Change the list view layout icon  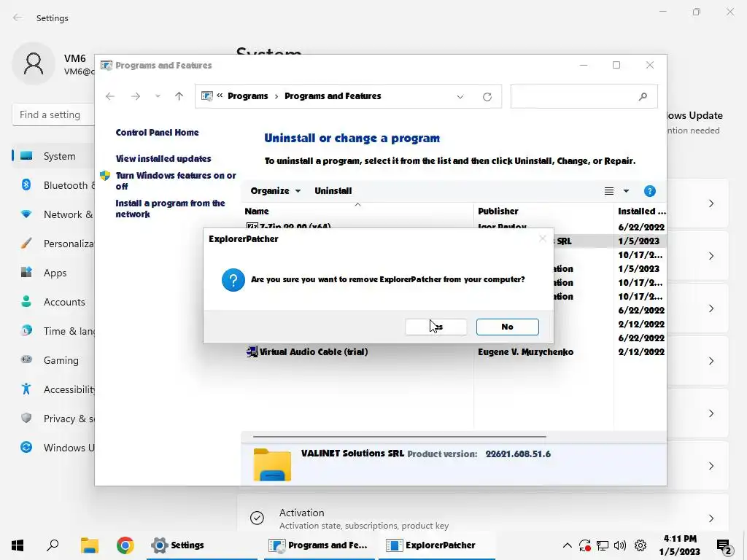click(x=609, y=191)
